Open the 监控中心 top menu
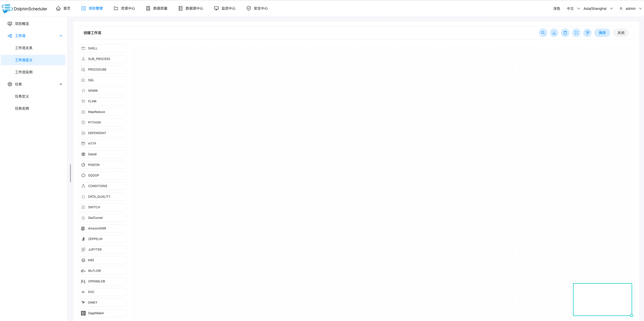 coord(225,8)
